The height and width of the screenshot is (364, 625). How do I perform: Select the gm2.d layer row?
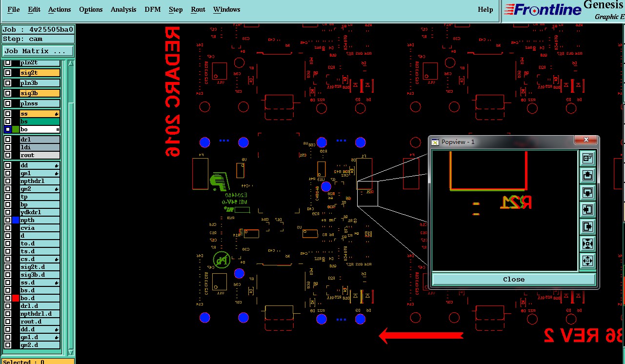point(40,345)
